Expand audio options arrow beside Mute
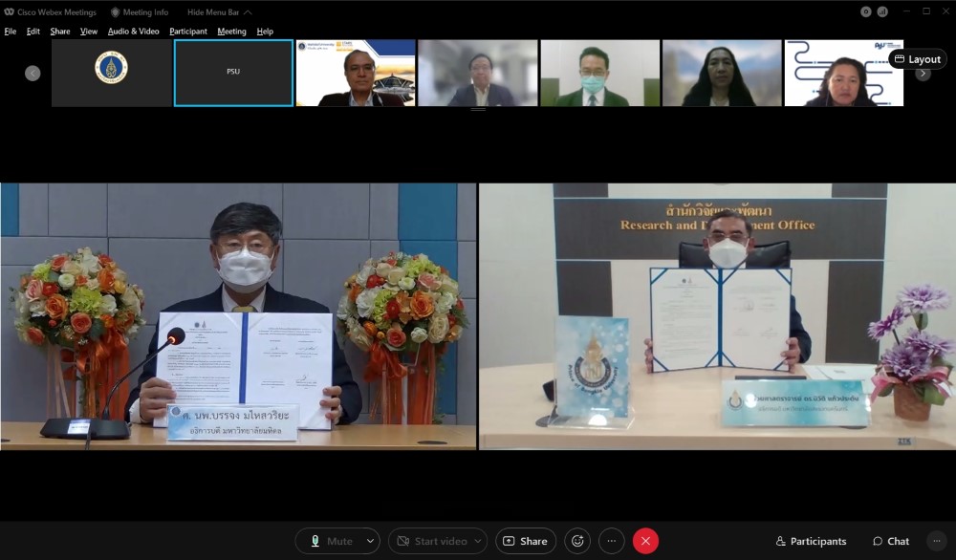This screenshot has width=956, height=560. pos(370,541)
